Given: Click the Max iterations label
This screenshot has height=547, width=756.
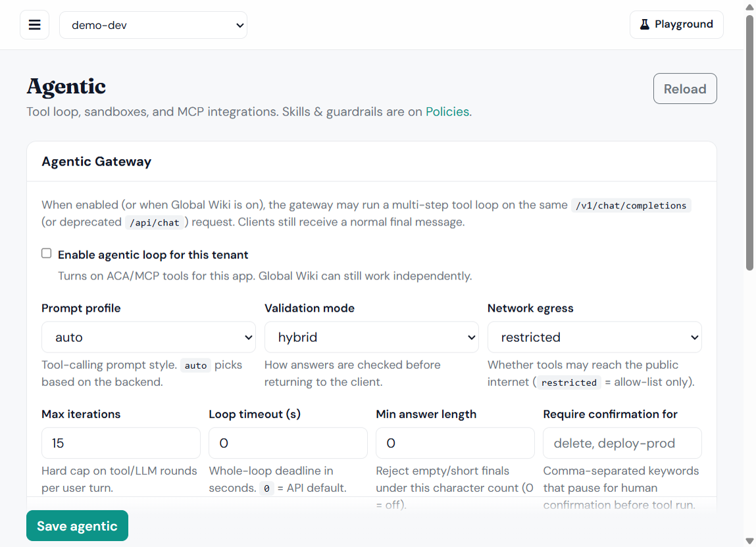Looking at the screenshot, I should point(81,414).
